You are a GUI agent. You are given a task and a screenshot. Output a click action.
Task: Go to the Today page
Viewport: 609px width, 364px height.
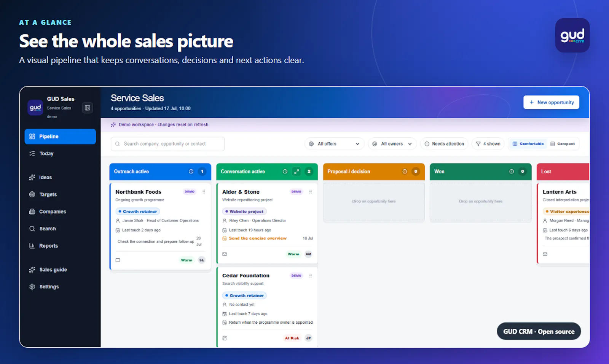coord(60,154)
